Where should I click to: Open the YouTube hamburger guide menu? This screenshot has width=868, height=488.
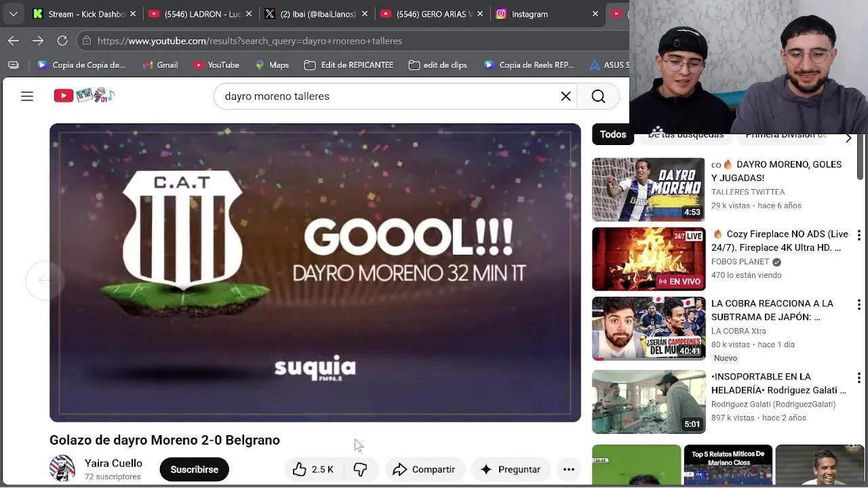point(27,96)
